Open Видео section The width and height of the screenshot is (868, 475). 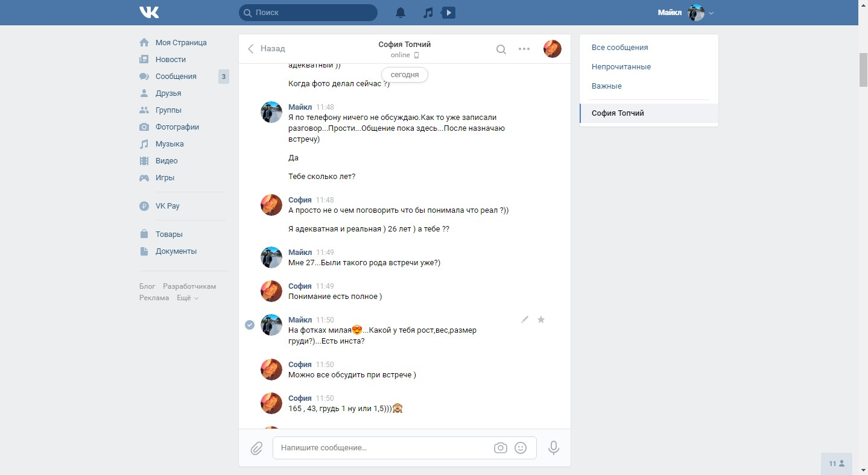pos(166,161)
